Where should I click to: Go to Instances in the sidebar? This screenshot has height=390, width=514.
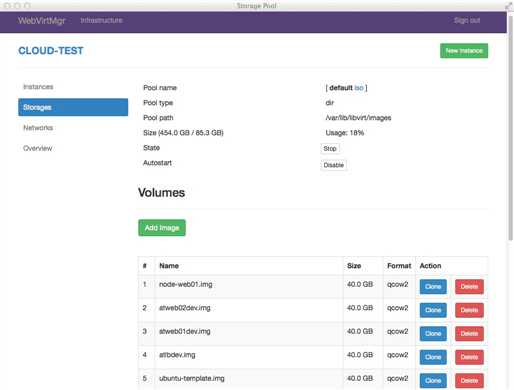pyautogui.click(x=38, y=87)
